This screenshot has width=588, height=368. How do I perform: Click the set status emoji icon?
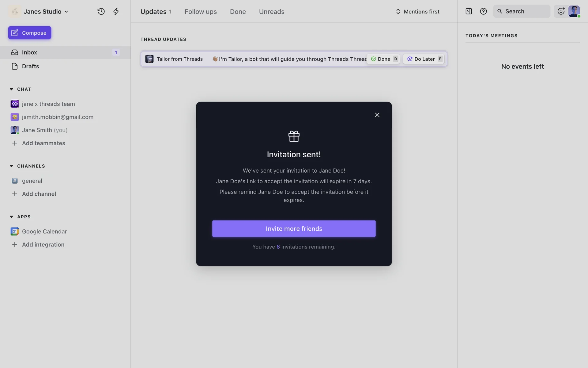pyautogui.click(x=561, y=11)
